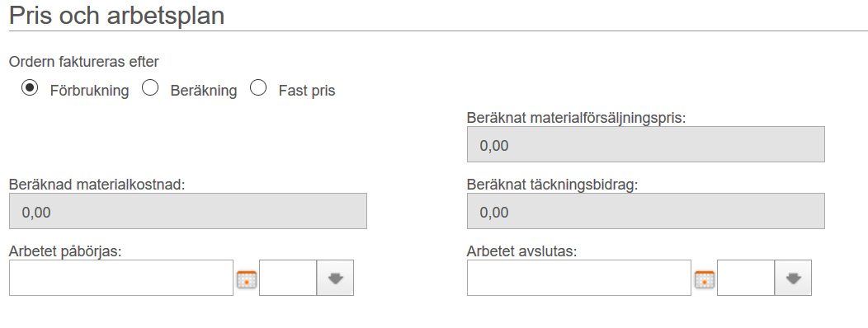
Task: Click the Arbetet avslutas date input field
Action: (579, 278)
